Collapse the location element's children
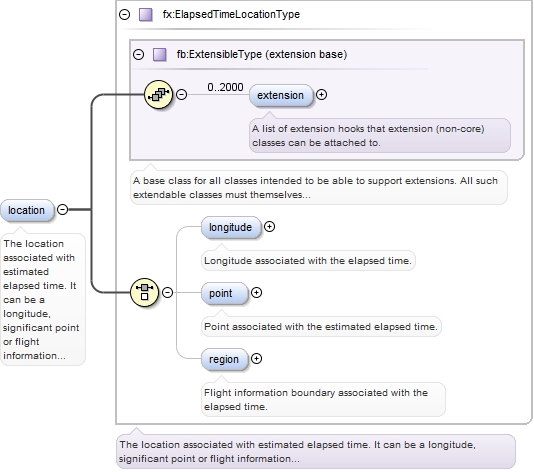Screen dimensions: 534x472 62,209
